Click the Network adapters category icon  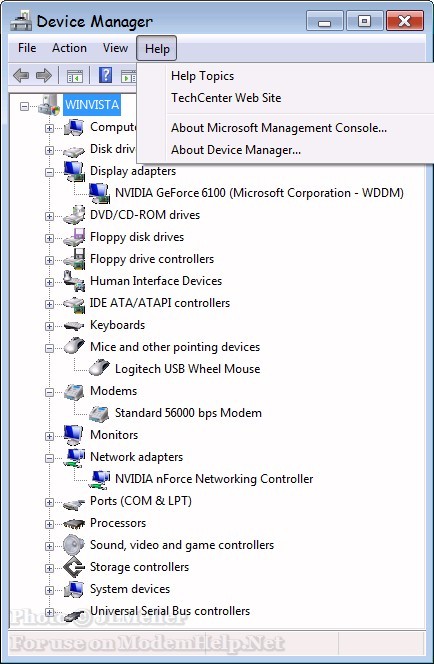pos(74,457)
